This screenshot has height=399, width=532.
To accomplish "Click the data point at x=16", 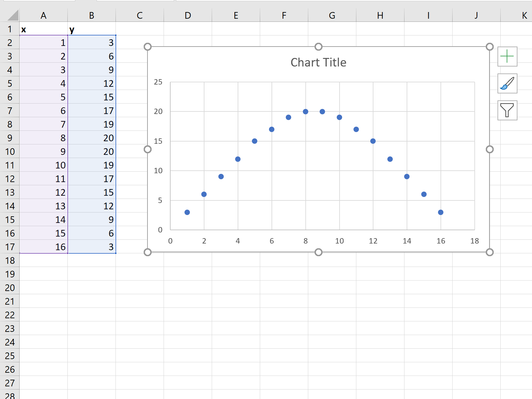I will 441,212.
